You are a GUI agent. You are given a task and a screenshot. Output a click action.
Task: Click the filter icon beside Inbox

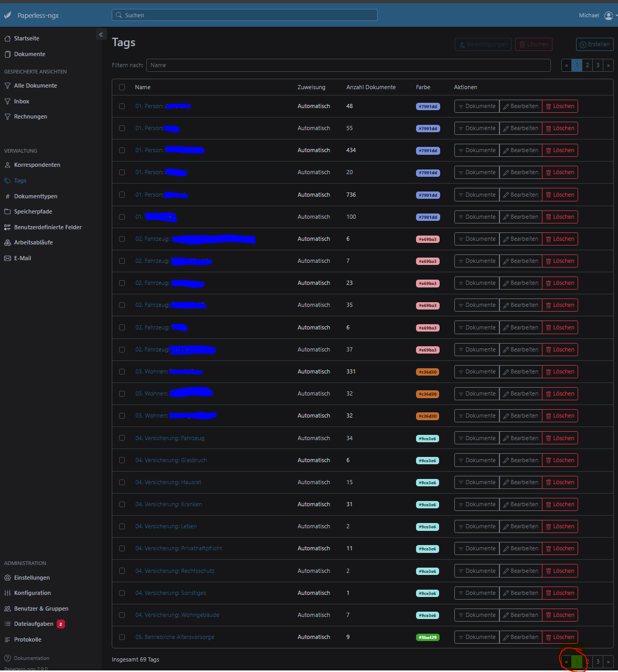7,101
